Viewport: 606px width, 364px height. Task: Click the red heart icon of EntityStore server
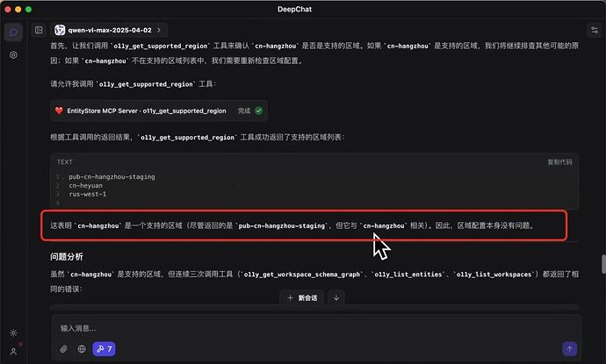59,111
